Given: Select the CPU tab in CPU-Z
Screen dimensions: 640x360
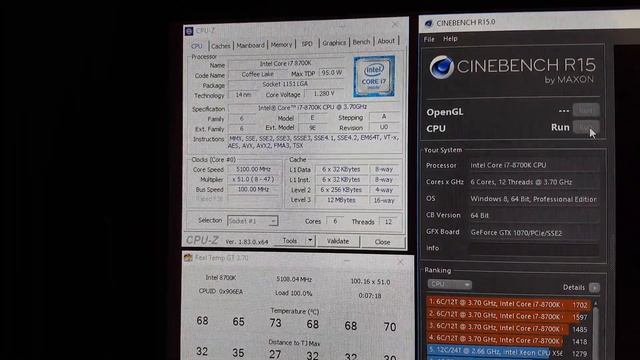Looking at the screenshot, I should pos(197,47).
